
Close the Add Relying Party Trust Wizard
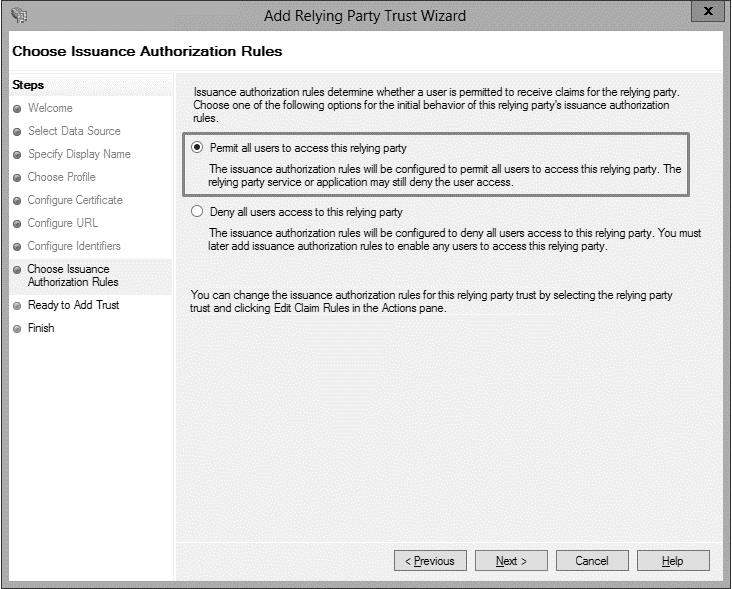(708, 12)
